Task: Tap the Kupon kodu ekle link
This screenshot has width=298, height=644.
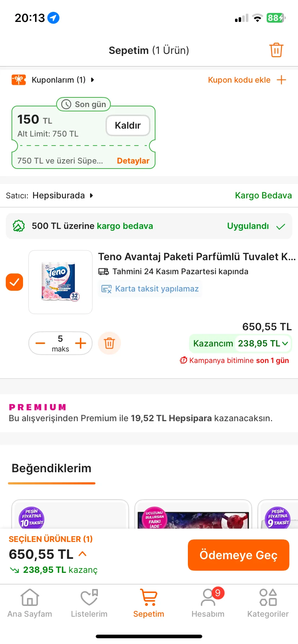Action: click(x=239, y=80)
